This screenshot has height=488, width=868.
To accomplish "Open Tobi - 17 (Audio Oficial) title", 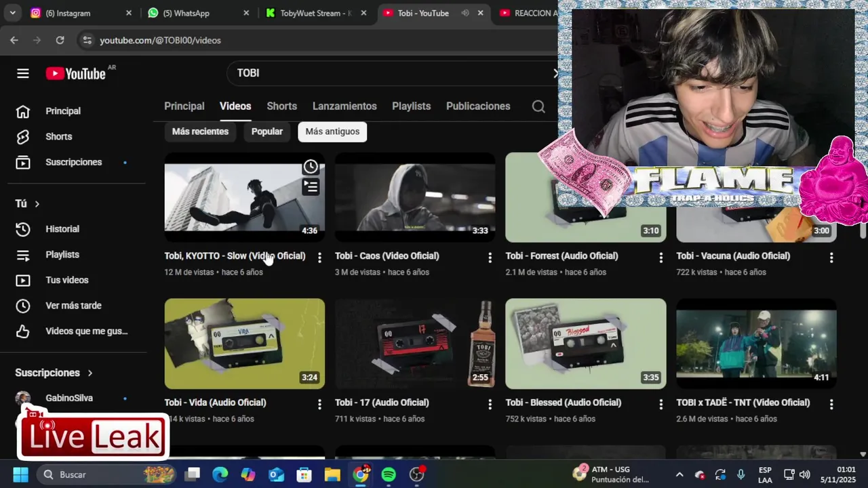I will [x=382, y=403].
